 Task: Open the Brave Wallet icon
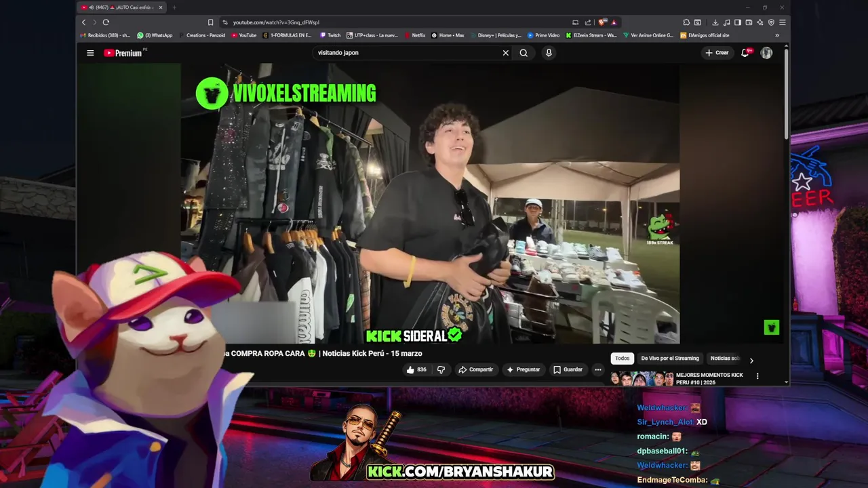(x=749, y=22)
